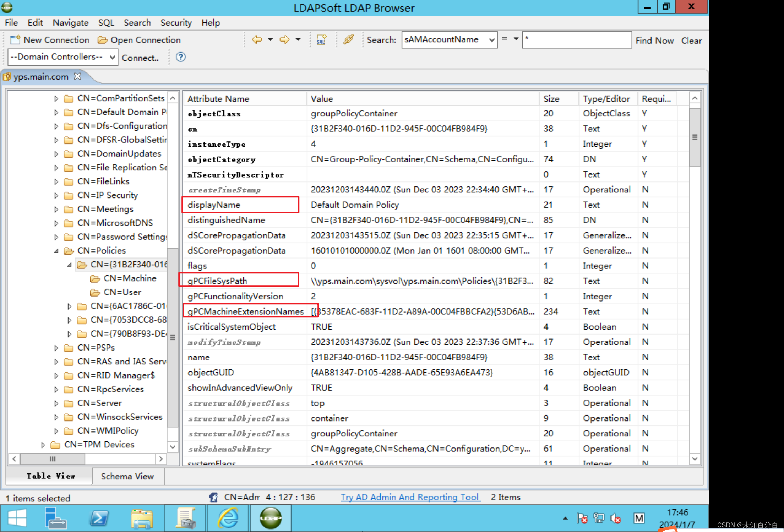Open the SQL query toolbar icon
784x532 pixels.
point(321,40)
